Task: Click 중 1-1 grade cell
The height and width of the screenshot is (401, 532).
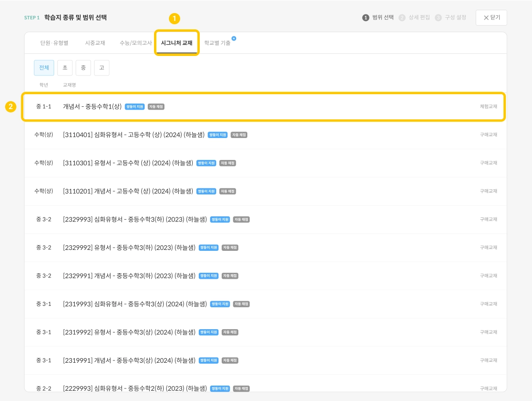Action: click(44, 106)
